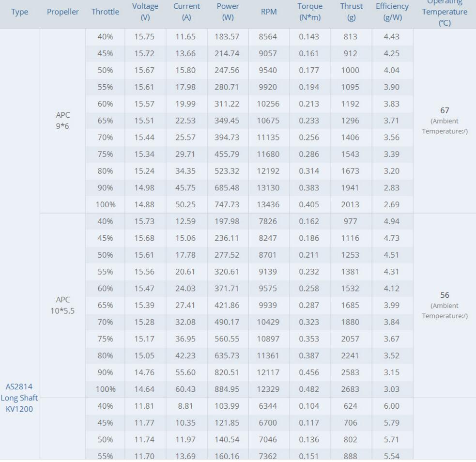The width and height of the screenshot is (476, 462).
Task: Select the APC 10*5.5 propeller cell
Action: 62,305
